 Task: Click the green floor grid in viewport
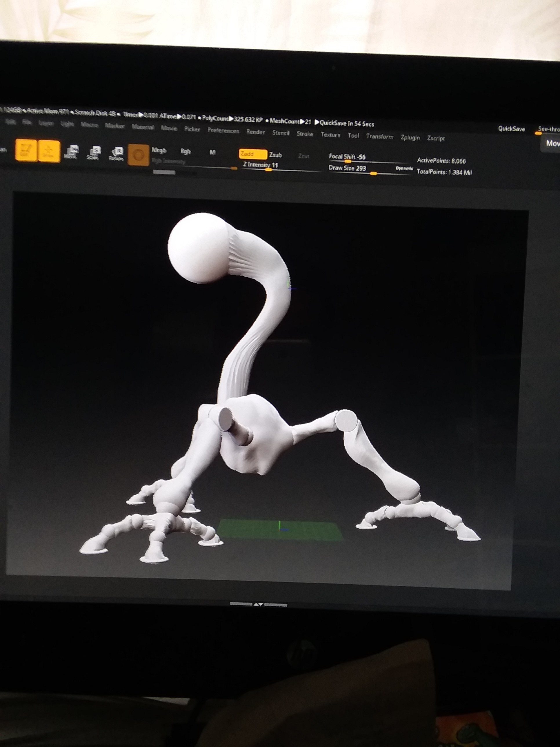tap(280, 530)
